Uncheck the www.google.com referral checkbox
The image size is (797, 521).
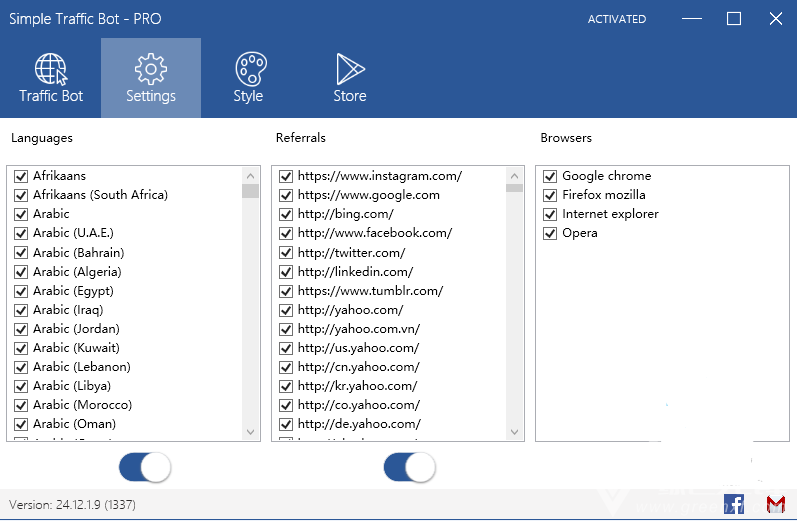click(x=286, y=195)
